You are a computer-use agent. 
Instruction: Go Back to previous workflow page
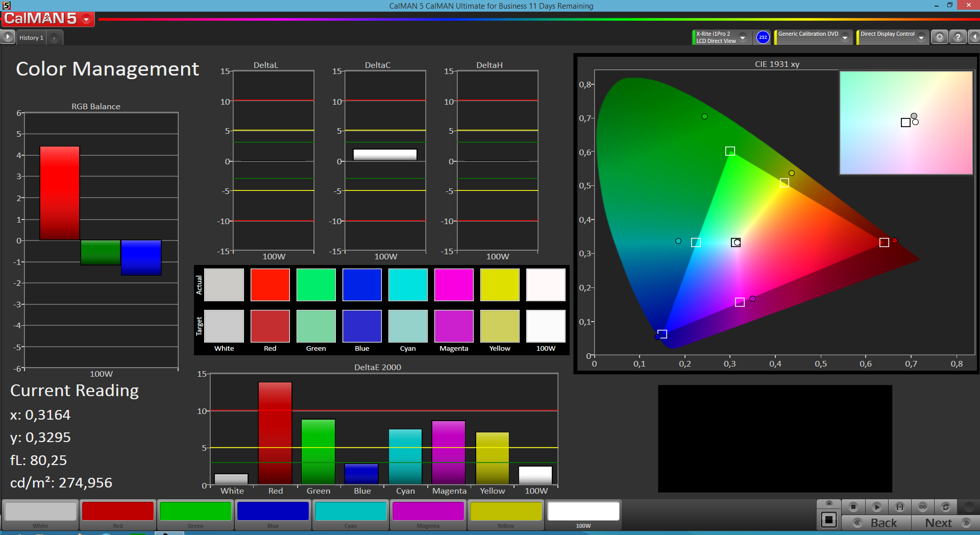(876, 523)
